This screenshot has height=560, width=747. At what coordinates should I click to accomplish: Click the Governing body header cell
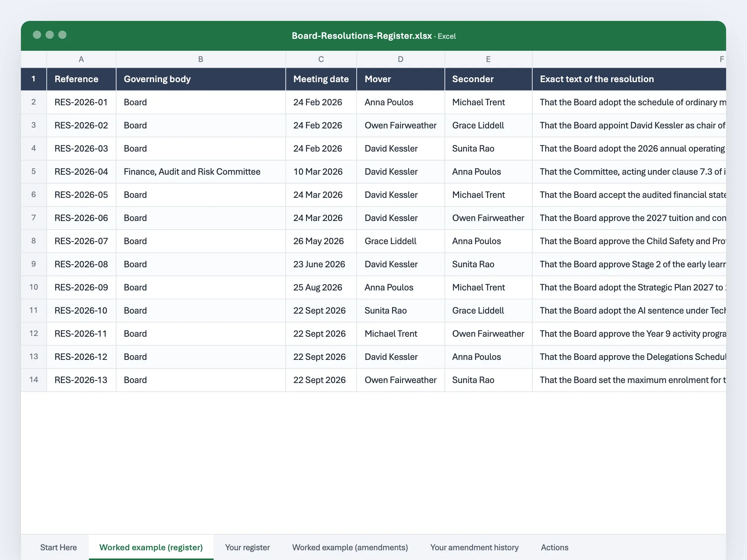point(201,79)
